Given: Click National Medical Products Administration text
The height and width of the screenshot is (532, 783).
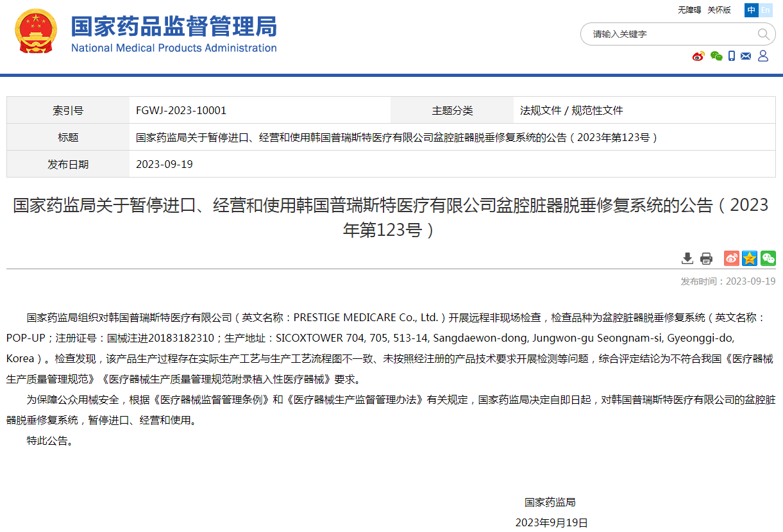Looking at the screenshot, I should 174,48.
